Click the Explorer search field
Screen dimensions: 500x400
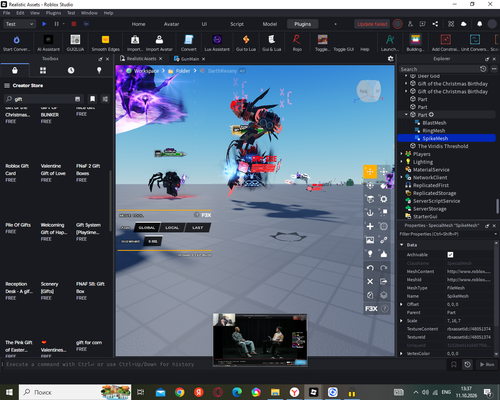439,69
